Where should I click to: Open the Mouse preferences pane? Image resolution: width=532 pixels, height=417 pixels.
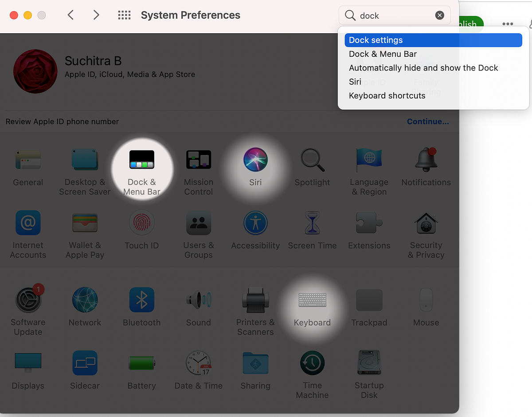[x=426, y=307]
